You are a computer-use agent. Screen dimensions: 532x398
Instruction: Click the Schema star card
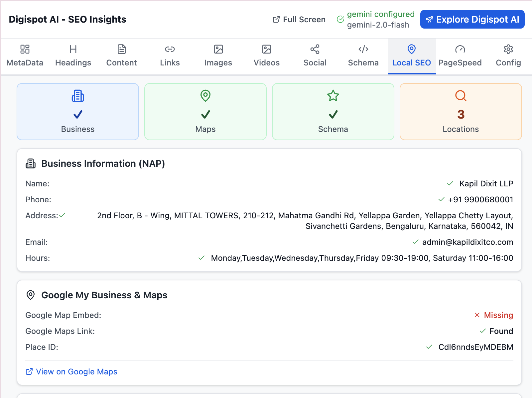pos(333,112)
